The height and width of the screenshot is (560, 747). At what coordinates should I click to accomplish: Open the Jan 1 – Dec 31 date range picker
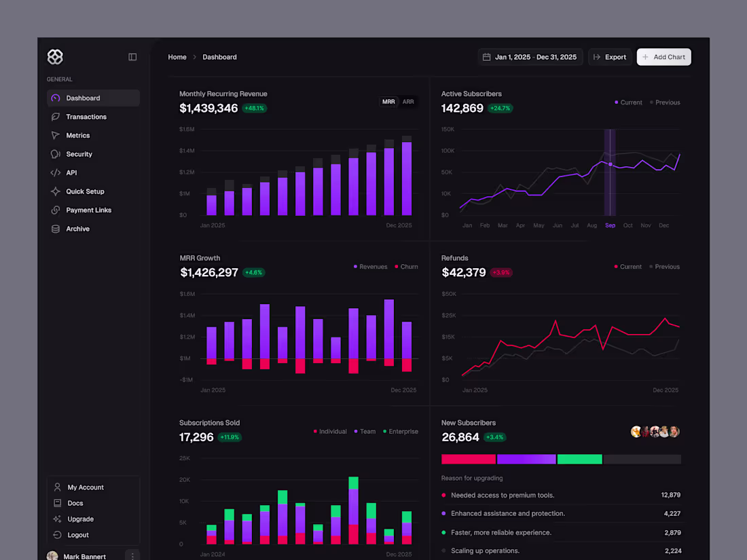(530, 57)
